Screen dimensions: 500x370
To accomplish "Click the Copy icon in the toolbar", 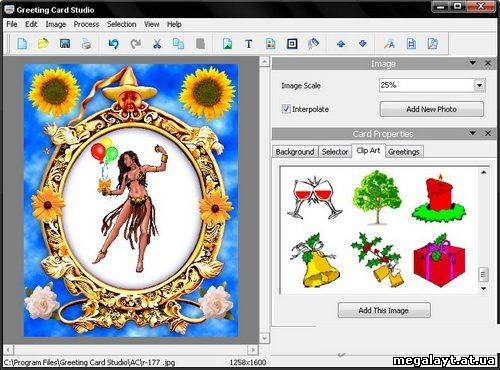I will (x=178, y=44).
